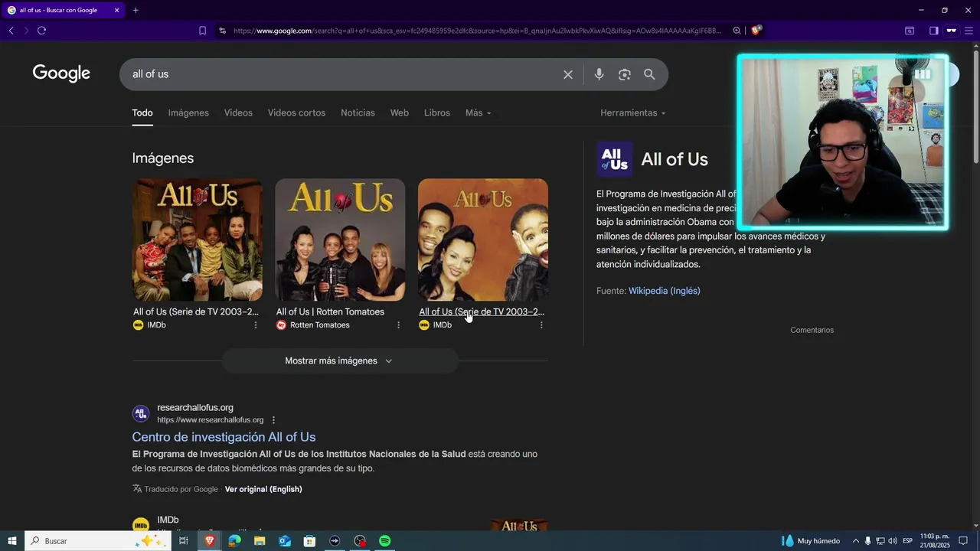The width and height of the screenshot is (980, 551).
Task: Open Centro de investigación All of Us link
Action: (x=224, y=437)
